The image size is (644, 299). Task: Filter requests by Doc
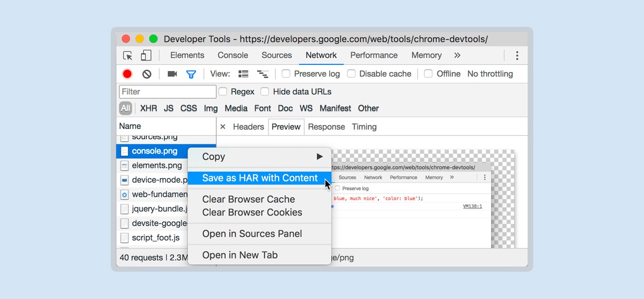click(x=285, y=108)
